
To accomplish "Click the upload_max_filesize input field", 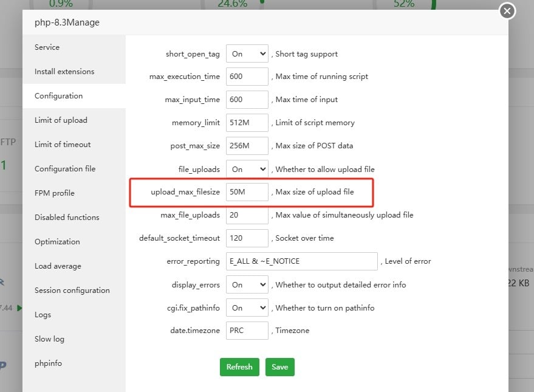I will tap(247, 192).
